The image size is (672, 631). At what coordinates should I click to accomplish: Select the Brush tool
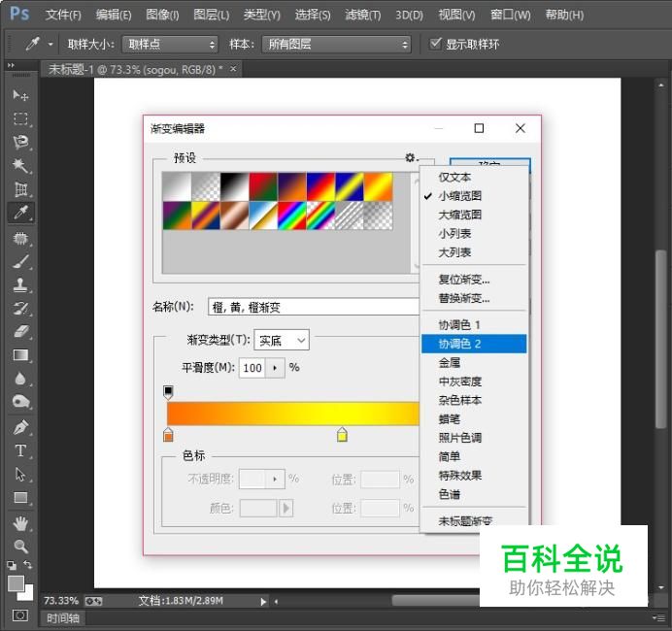(x=20, y=261)
